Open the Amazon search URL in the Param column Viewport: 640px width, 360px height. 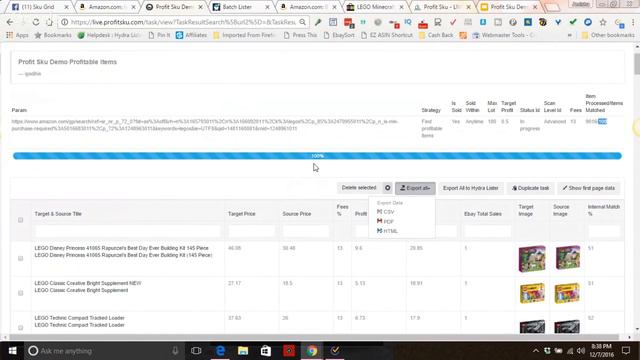click(x=204, y=125)
